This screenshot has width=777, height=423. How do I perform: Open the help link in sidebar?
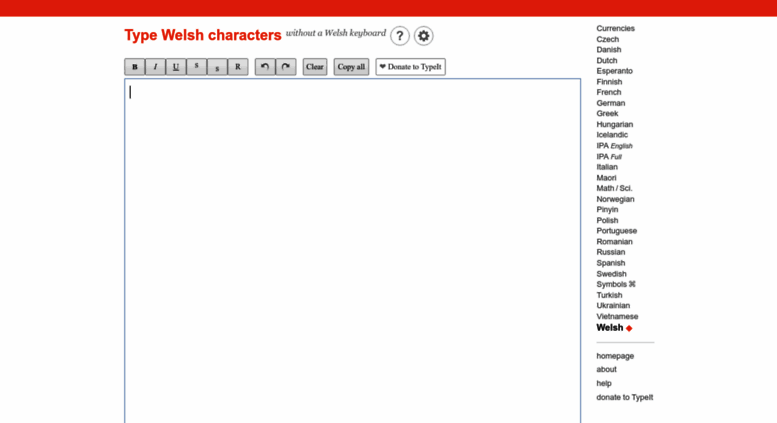[604, 383]
